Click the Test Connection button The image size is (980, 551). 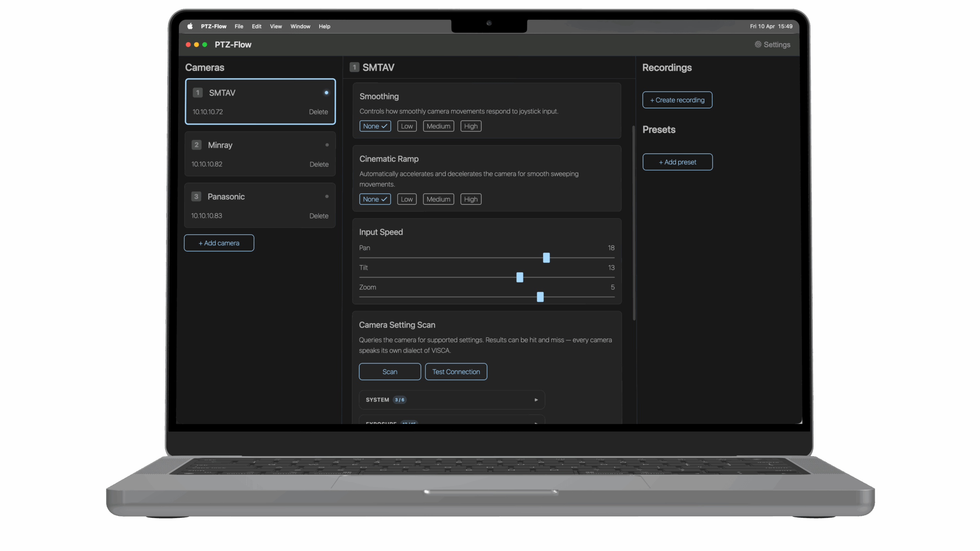tap(456, 372)
